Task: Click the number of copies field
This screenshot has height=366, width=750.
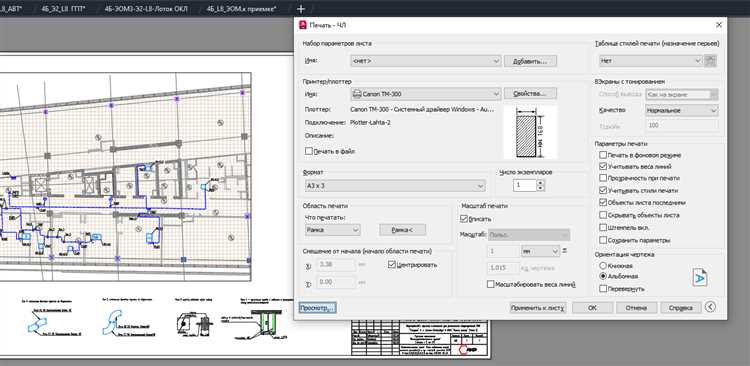Action: (525, 186)
